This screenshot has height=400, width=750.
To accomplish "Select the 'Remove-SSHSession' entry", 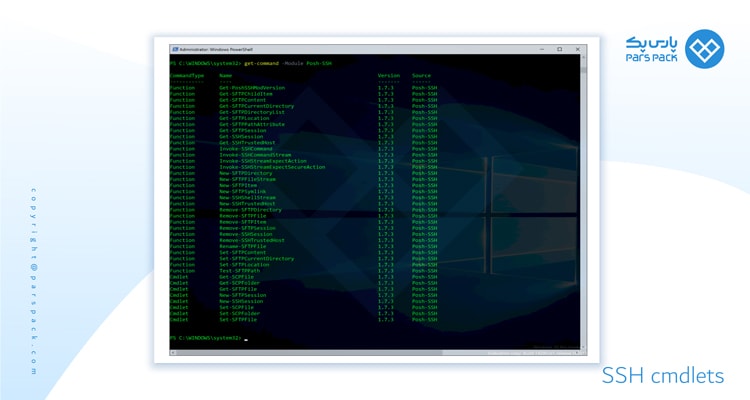I will (x=246, y=234).
